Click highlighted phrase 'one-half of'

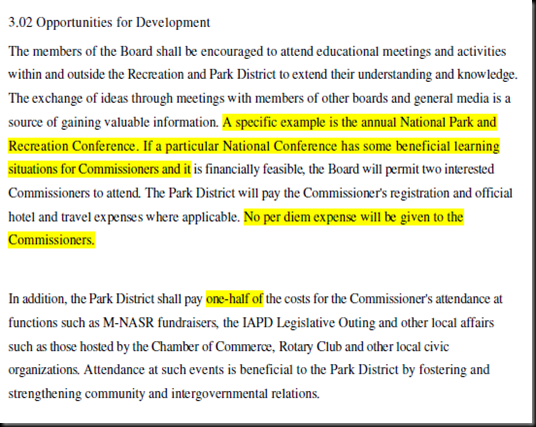[x=234, y=299]
